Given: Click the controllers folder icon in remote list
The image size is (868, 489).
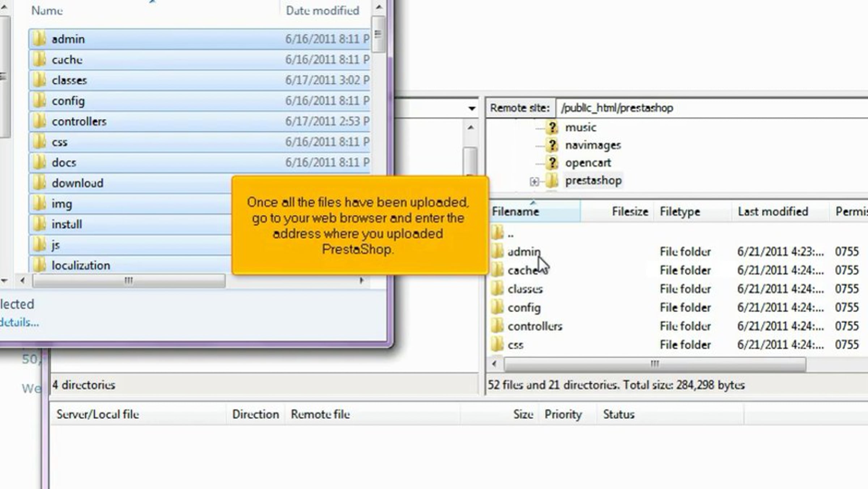Looking at the screenshot, I should tap(497, 326).
